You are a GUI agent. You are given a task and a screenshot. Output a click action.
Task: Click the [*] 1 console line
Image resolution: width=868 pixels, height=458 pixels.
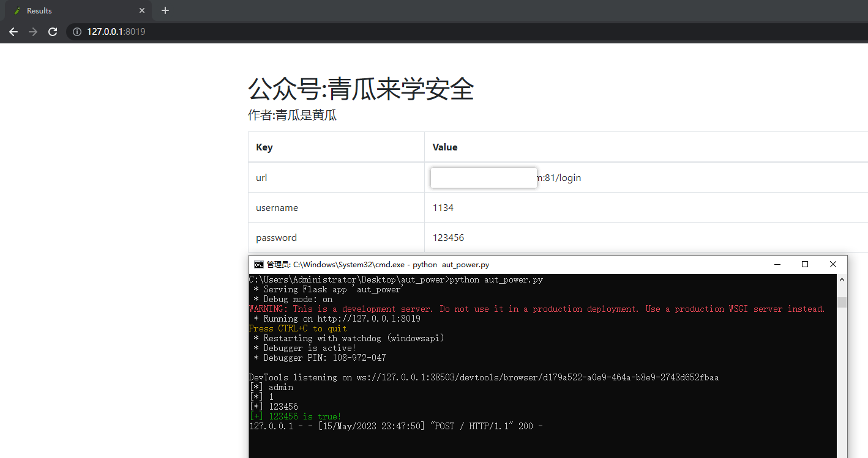[x=261, y=397]
